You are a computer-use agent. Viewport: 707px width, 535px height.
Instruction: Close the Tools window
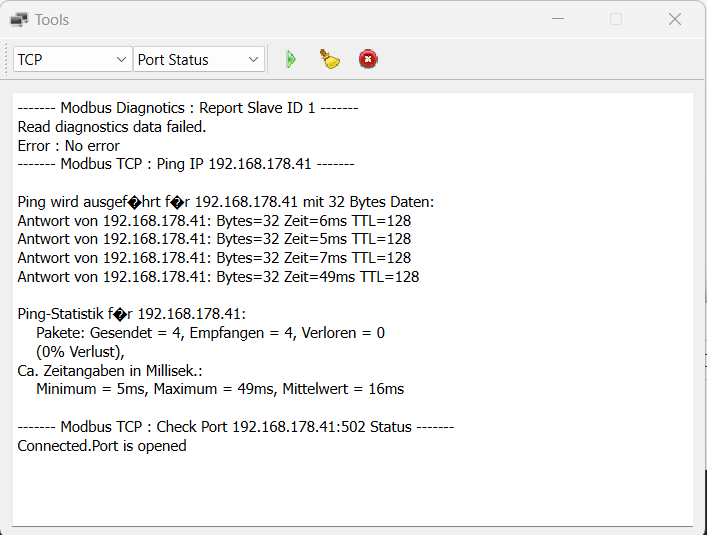click(x=675, y=19)
